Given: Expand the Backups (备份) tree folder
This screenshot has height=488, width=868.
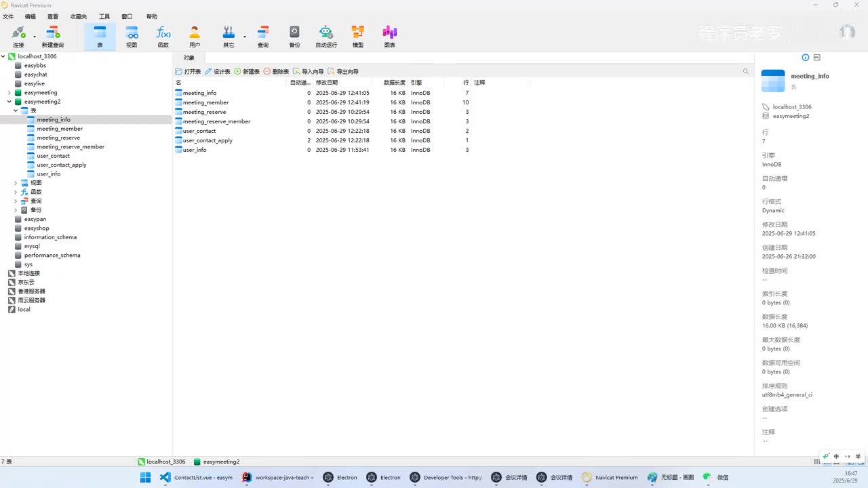Looking at the screenshot, I should pyautogui.click(x=16, y=210).
